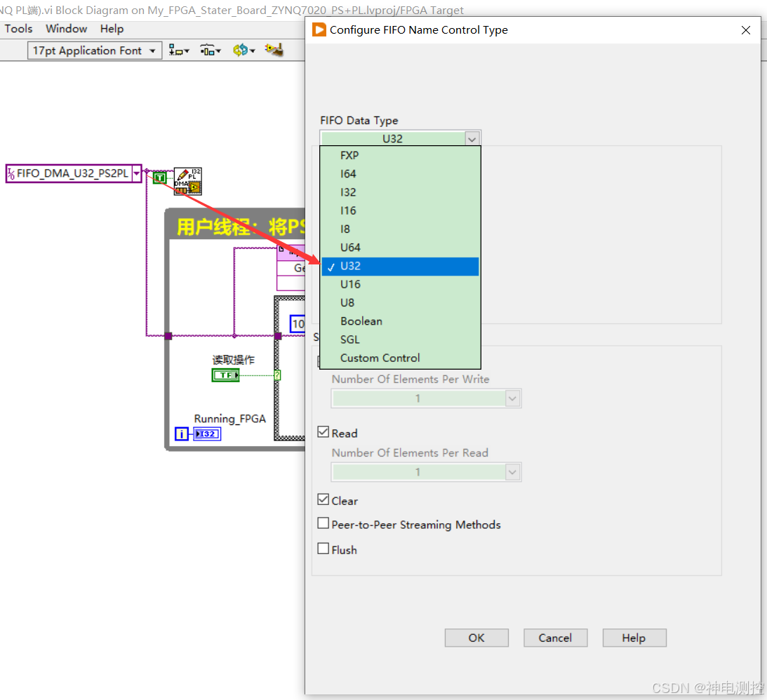Select I64 data type option
The width and height of the screenshot is (767, 700).
pos(400,174)
